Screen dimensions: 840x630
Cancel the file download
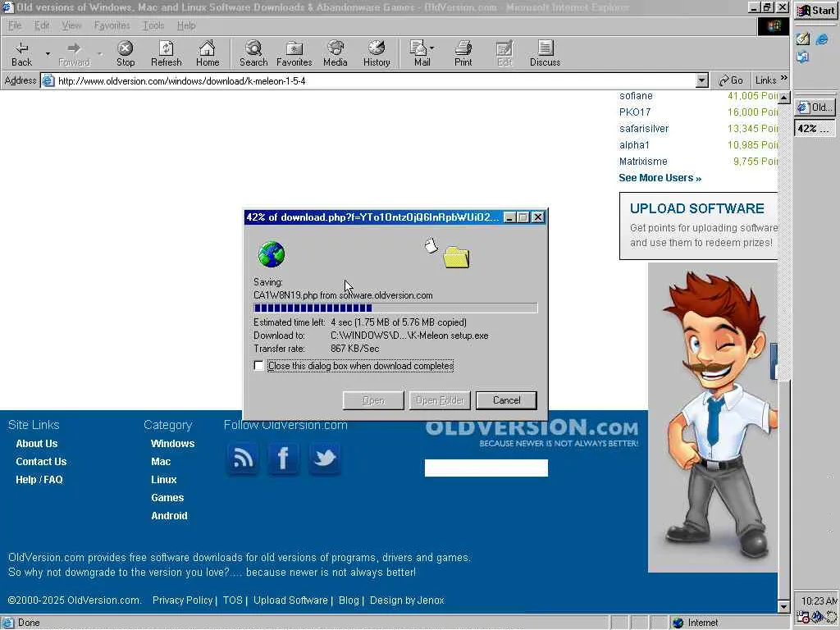click(506, 400)
